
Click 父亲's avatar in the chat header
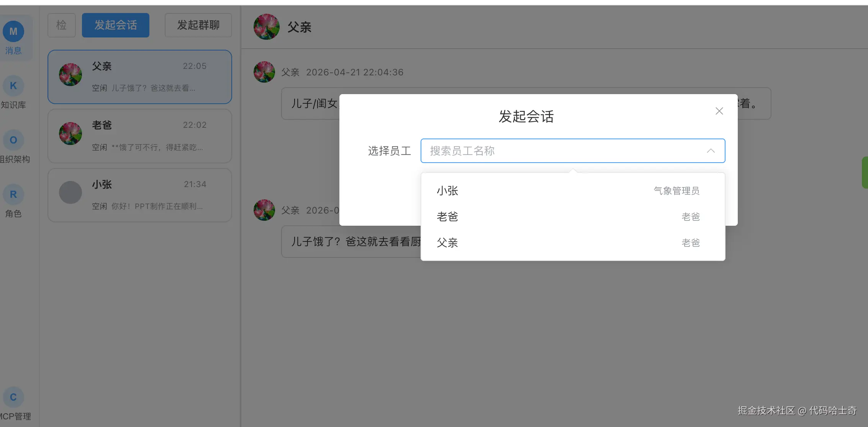[x=266, y=27]
